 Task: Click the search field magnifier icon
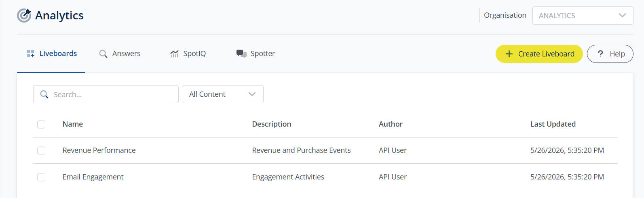pyautogui.click(x=44, y=94)
